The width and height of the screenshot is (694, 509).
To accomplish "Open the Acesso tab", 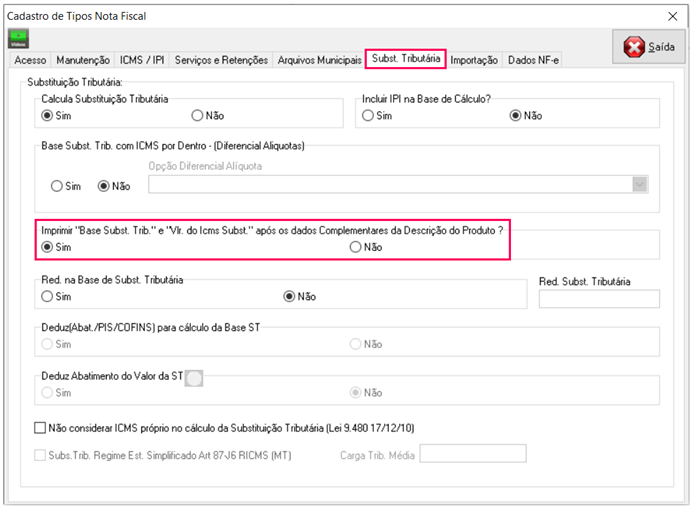I will [x=30, y=61].
